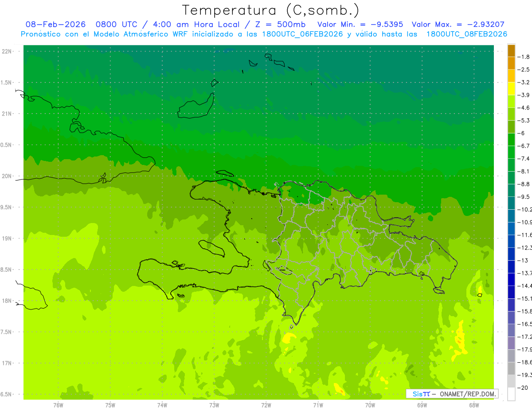This screenshot has height=411, width=532.
Task: Click the legend value '-6.7'
Action: (524, 146)
